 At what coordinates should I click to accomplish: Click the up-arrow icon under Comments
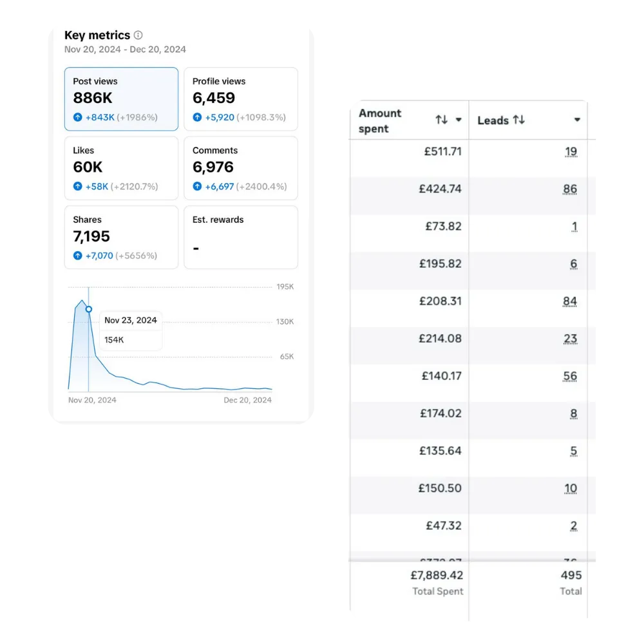pos(198,186)
